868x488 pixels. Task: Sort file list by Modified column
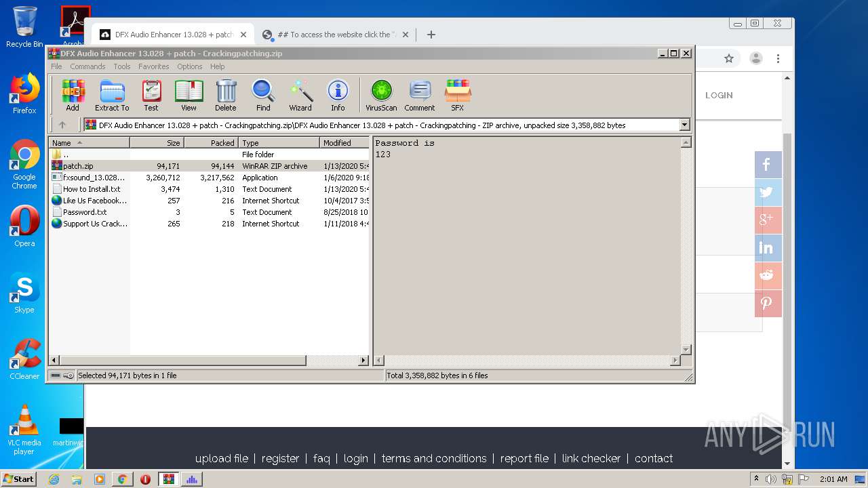coord(344,143)
